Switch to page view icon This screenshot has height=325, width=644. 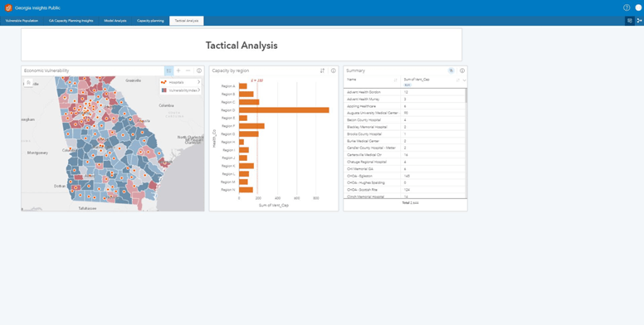point(630,21)
